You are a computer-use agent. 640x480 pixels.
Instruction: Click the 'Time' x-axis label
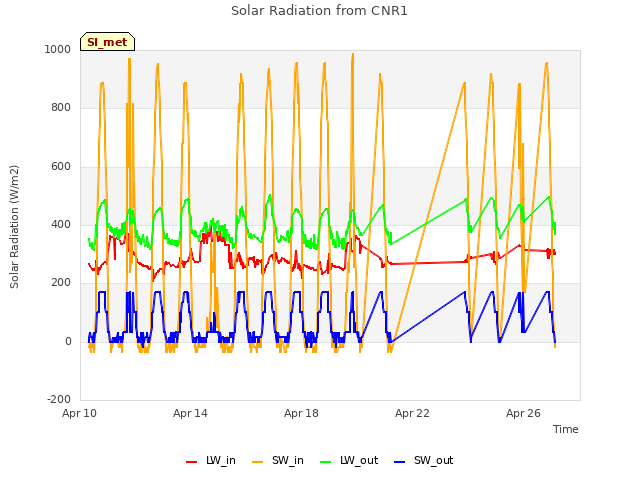(566, 429)
